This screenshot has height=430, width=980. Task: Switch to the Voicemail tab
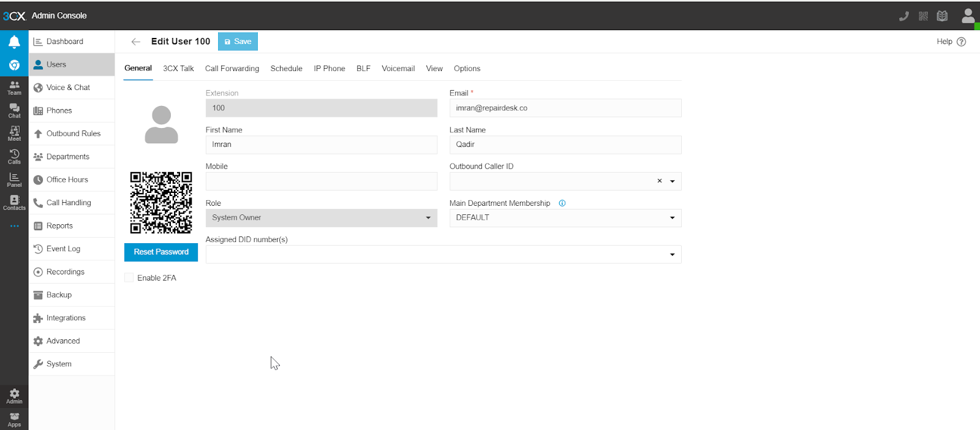coord(398,69)
